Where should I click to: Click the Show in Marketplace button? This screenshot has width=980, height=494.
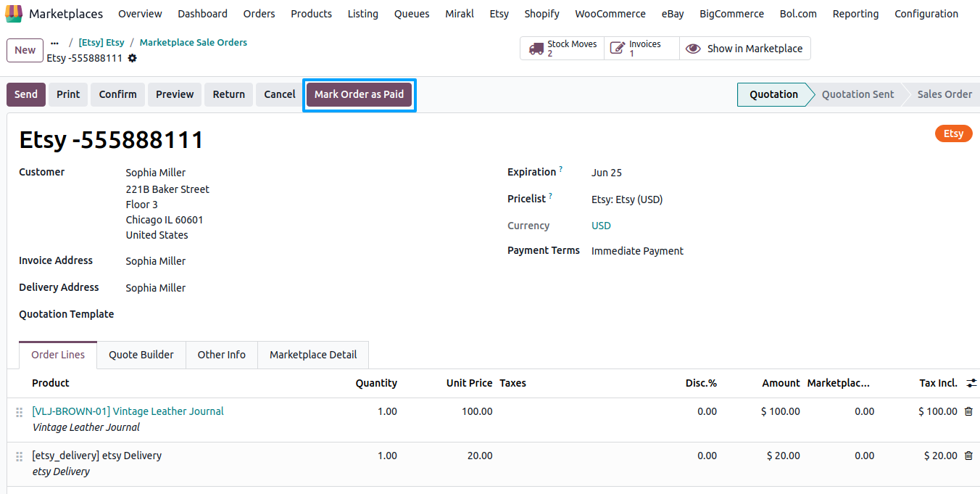744,49
